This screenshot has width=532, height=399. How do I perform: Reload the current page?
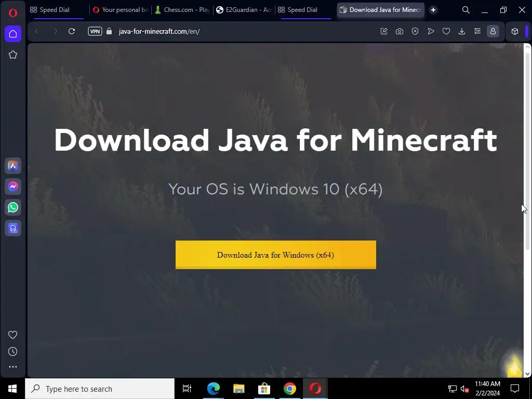(72, 31)
